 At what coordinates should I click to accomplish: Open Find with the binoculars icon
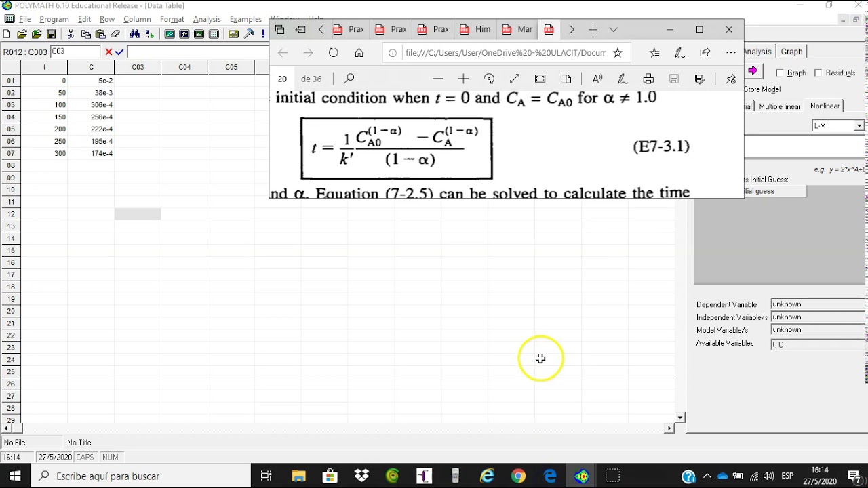click(134, 34)
